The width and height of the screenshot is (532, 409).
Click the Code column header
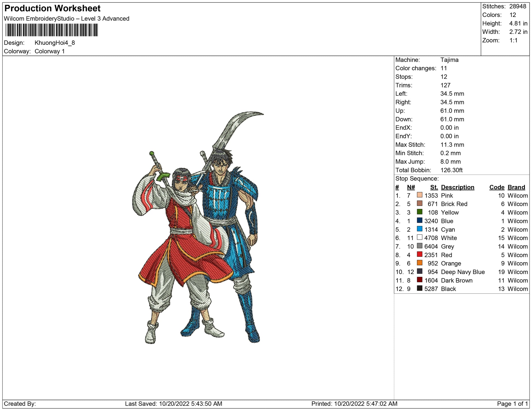click(x=496, y=187)
